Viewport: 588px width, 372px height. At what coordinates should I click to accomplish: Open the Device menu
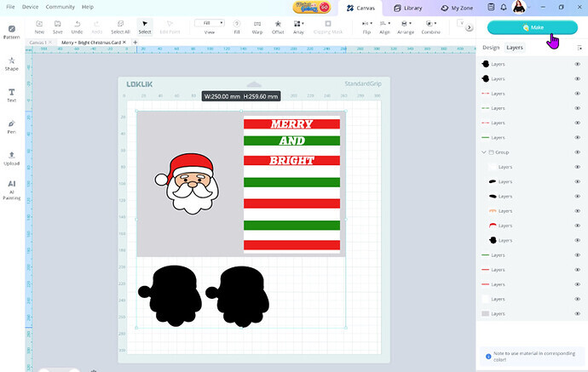pos(29,6)
